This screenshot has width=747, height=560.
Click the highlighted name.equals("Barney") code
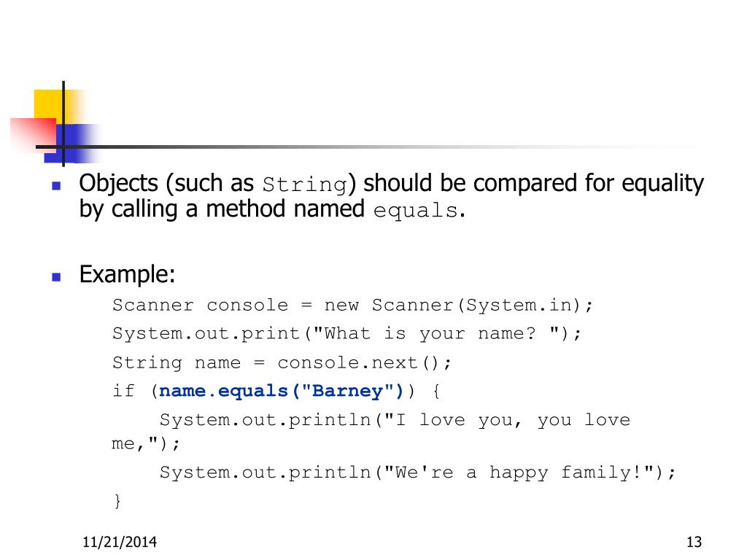tap(281, 391)
